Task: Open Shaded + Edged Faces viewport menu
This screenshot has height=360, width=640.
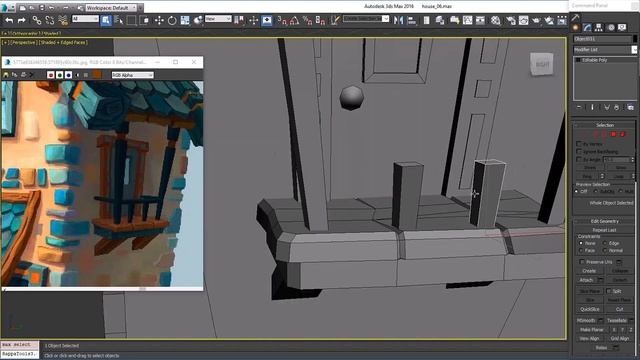Action: coord(63,42)
